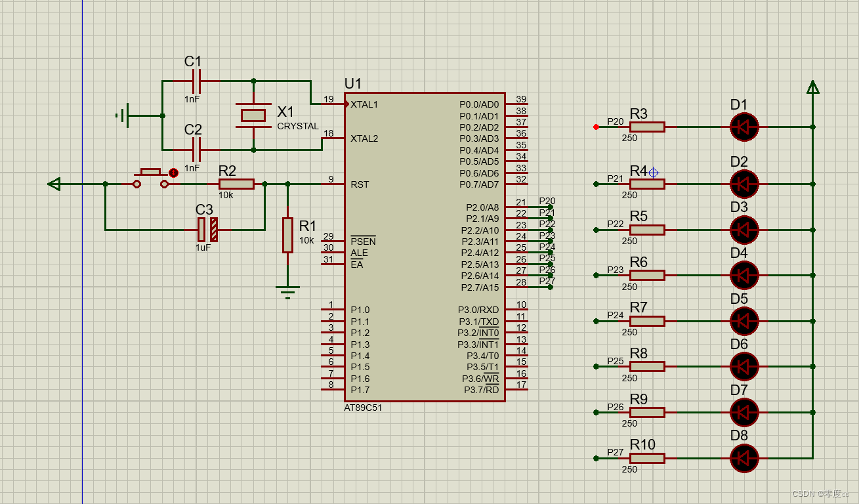The height and width of the screenshot is (504, 859).
Task: Click the CRYSTAL value text
Action: 298,126
